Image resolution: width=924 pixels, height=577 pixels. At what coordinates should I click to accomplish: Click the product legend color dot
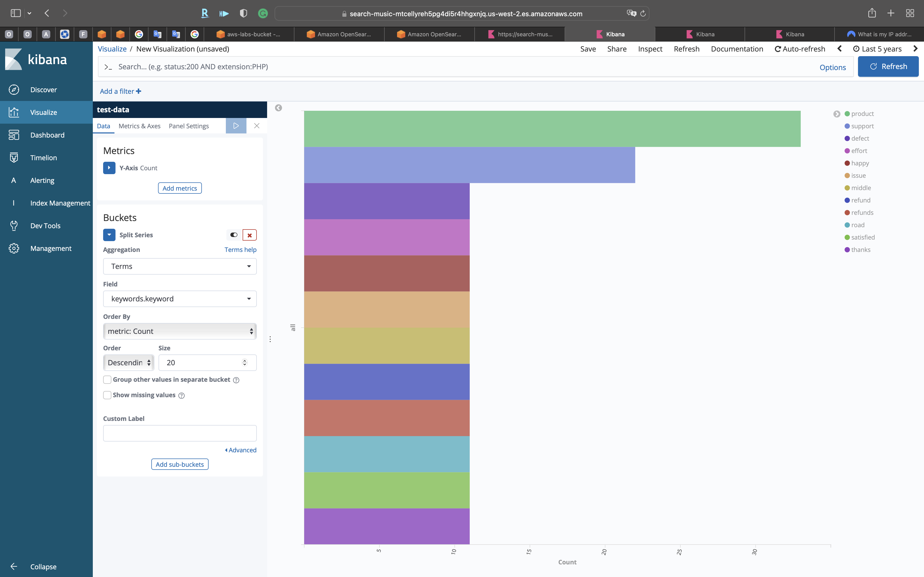847,114
